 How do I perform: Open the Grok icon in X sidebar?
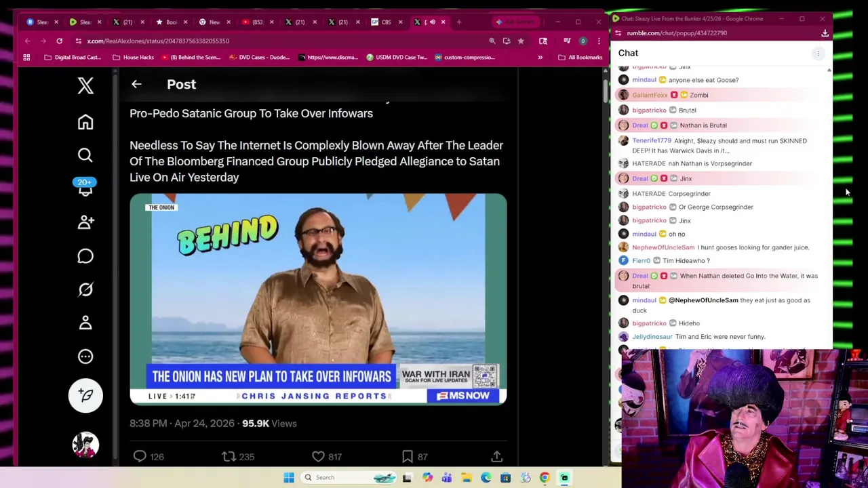(85, 289)
